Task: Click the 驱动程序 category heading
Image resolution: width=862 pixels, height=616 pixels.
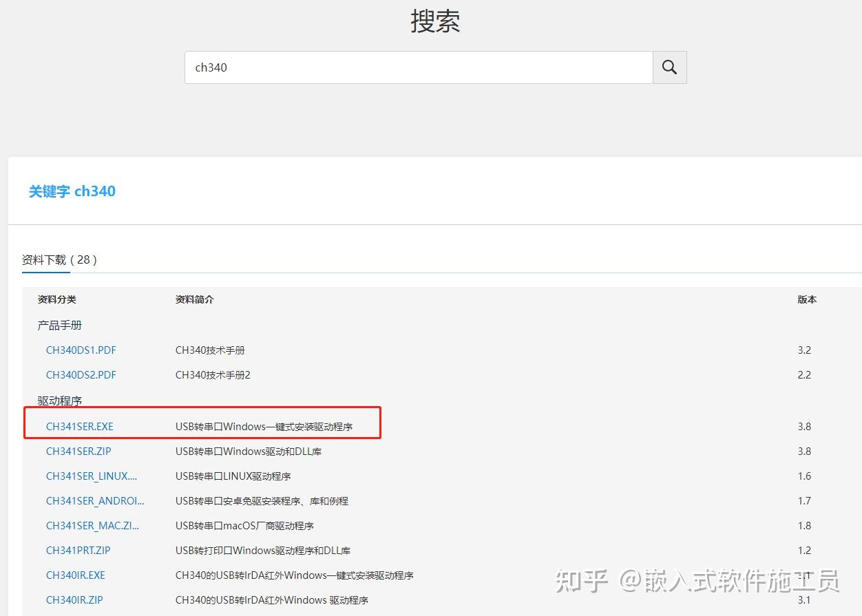Action: (x=60, y=400)
